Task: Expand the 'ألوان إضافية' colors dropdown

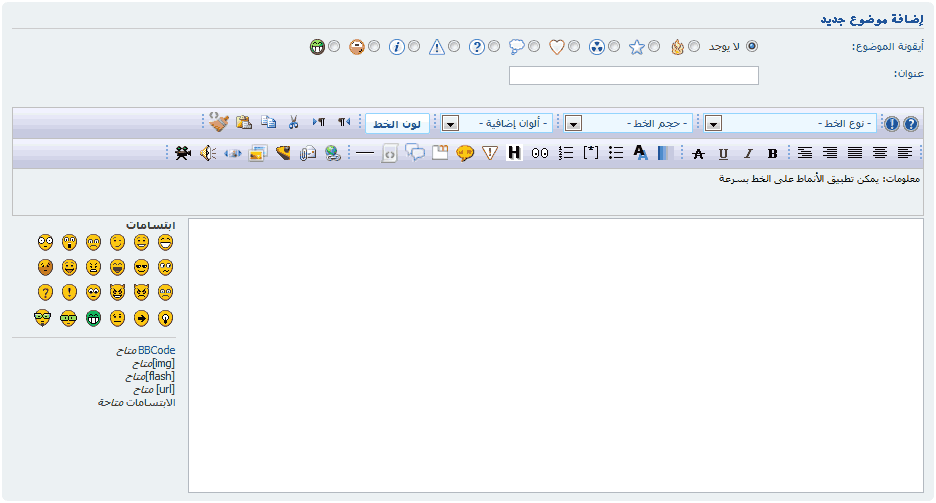Action: click(451, 123)
